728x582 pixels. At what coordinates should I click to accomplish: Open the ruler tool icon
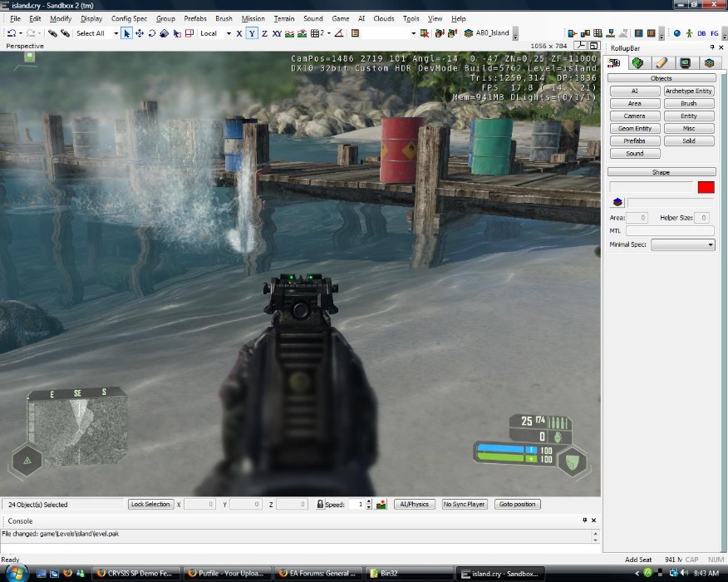(339, 33)
